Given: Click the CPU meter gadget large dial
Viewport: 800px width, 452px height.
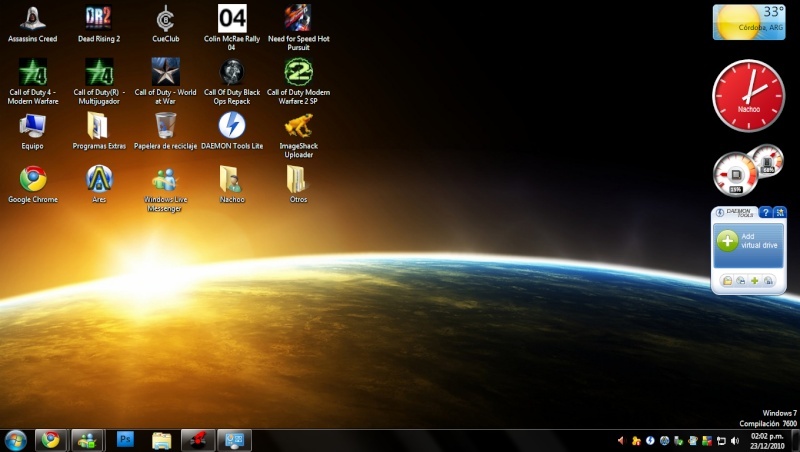Looking at the screenshot, I should pos(735,175).
